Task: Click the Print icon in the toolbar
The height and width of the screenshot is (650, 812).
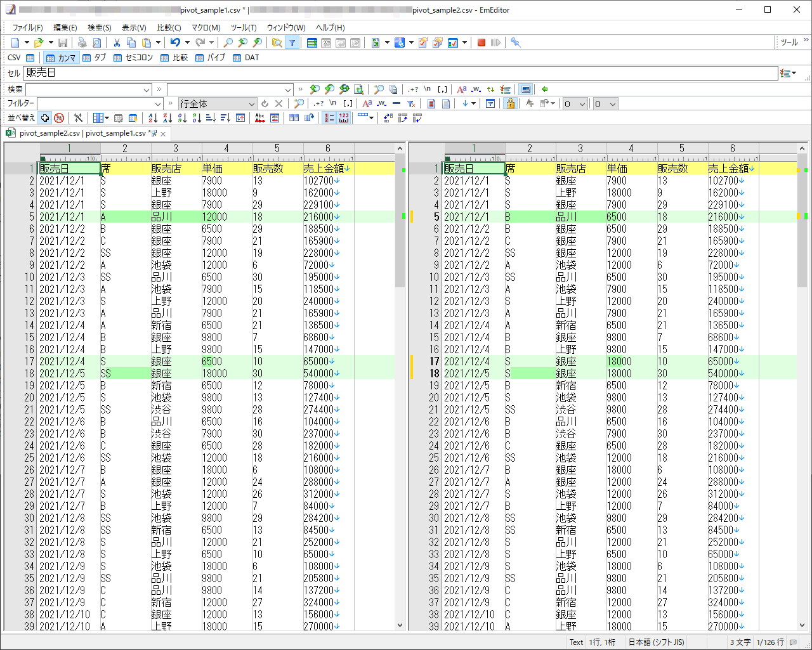Action: 82,42
